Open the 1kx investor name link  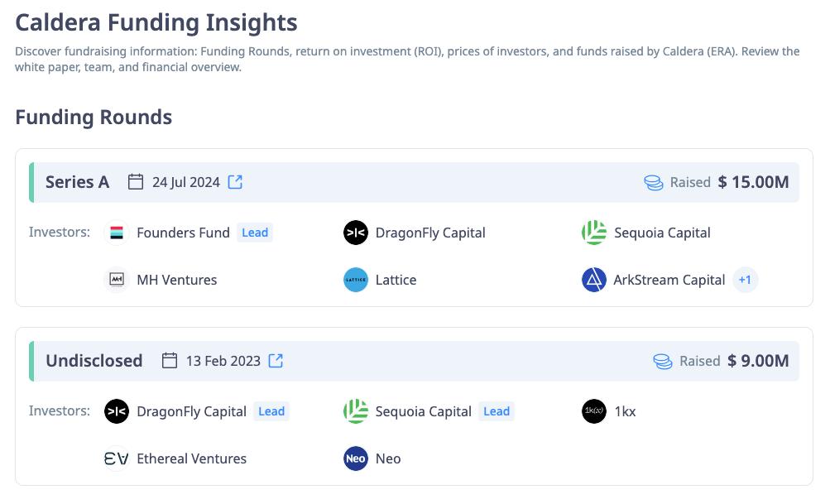pyautogui.click(x=625, y=411)
